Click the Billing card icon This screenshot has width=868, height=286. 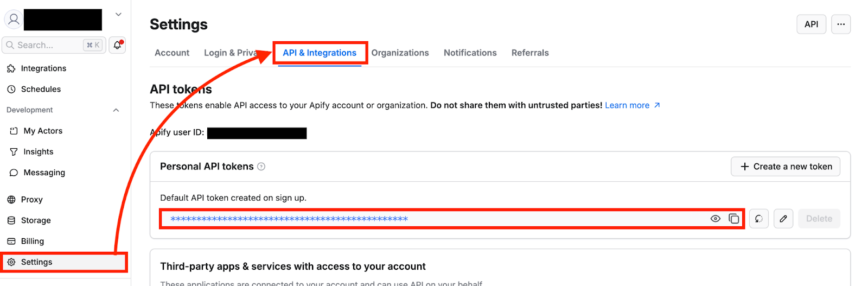click(x=11, y=241)
